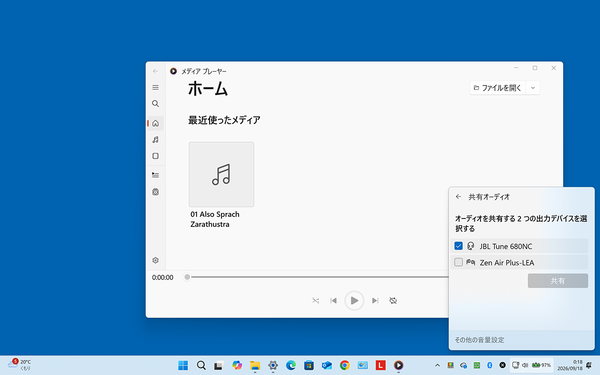Launch Microsoft Edge from the taskbar
The height and width of the screenshot is (375, 600).
[291, 365]
